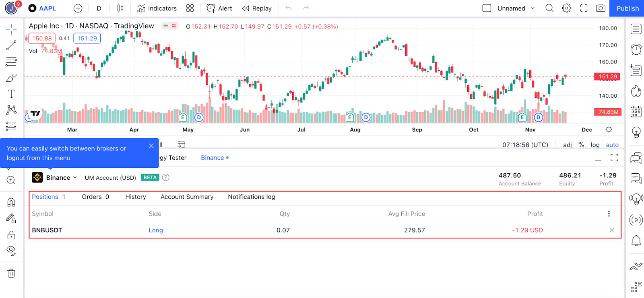Start bar Replay mode
Viewport: 644px width, 298px height.
pyautogui.click(x=257, y=8)
